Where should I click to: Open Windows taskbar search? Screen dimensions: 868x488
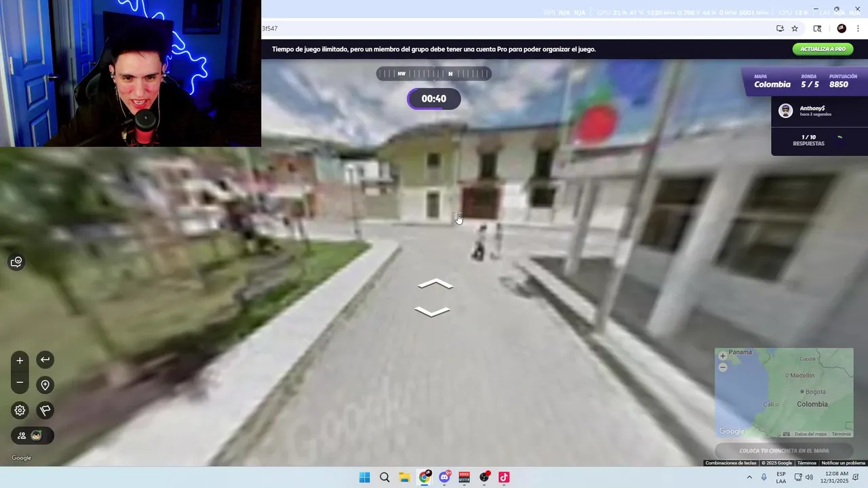click(384, 477)
